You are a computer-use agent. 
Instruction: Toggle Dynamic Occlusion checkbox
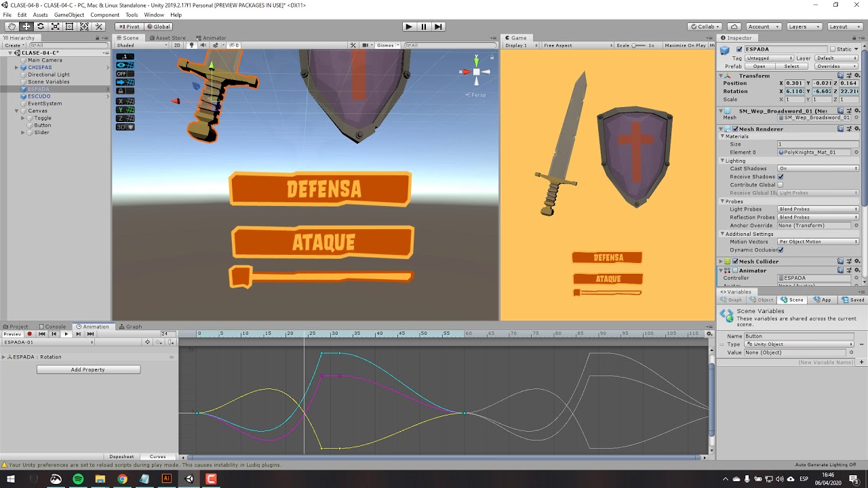781,249
